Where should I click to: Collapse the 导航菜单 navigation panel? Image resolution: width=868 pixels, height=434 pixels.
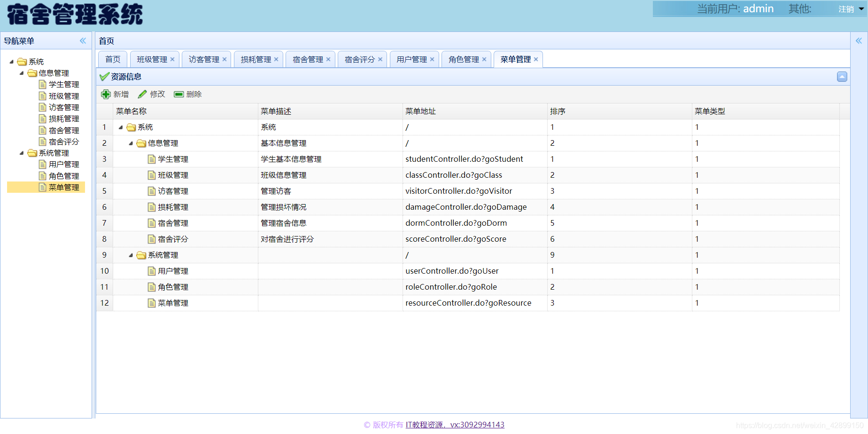click(x=83, y=41)
